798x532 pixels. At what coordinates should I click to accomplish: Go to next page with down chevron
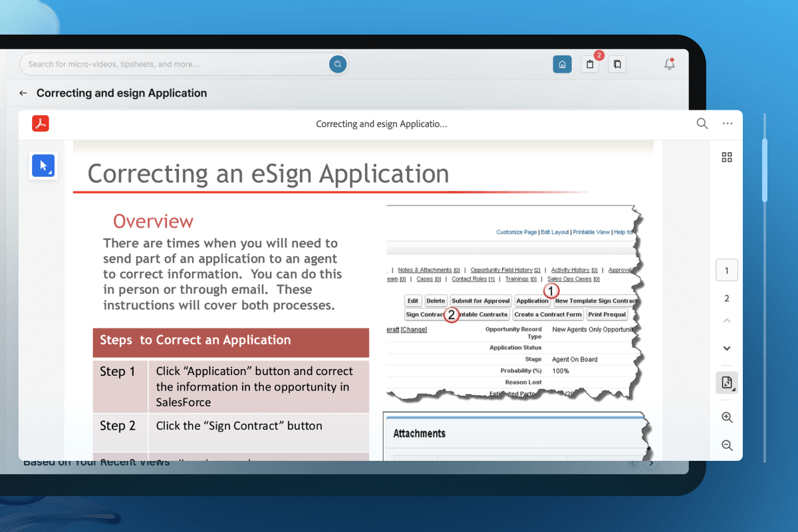727,348
